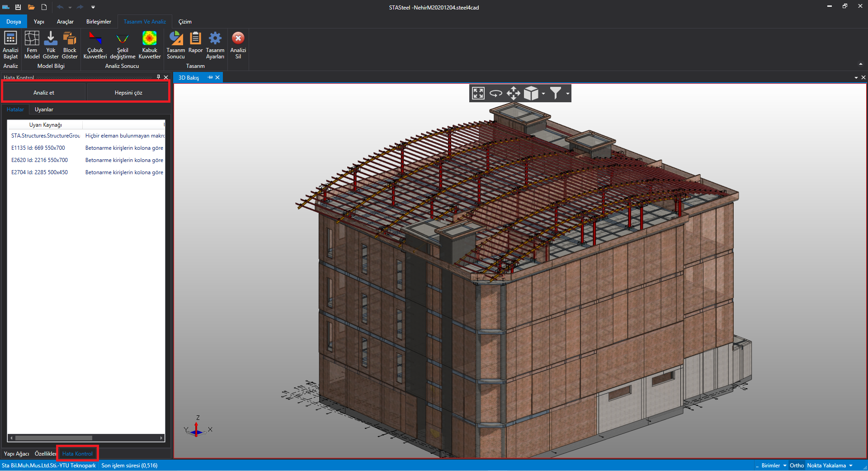868x471 pixels.
Task: Click the Analiz et button
Action: [44, 93]
